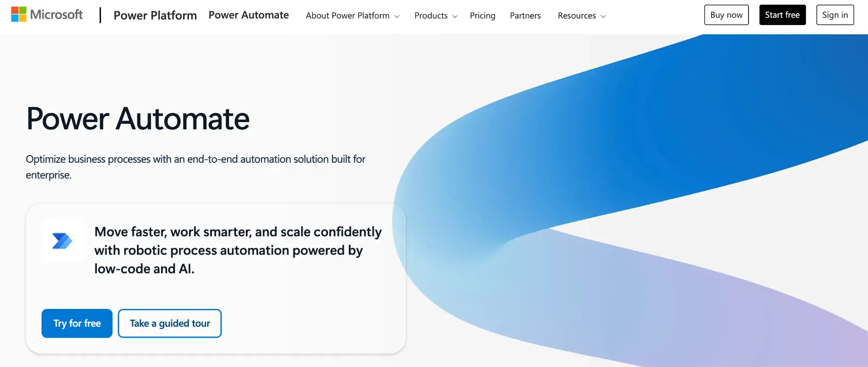868x367 pixels.
Task: Expand the Resources dropdown arrow
Action: [x=604, y=17]
